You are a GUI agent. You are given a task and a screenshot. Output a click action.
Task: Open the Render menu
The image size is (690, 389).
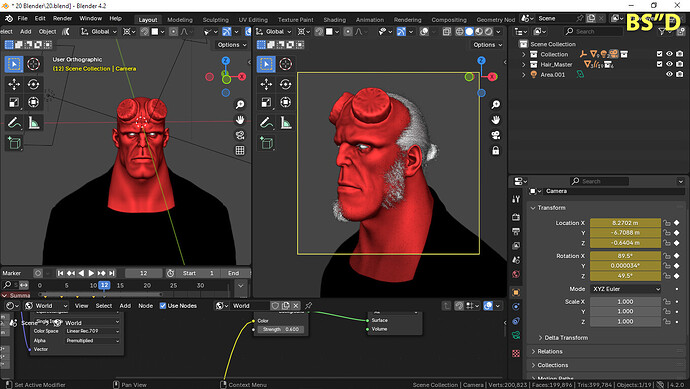62,18
